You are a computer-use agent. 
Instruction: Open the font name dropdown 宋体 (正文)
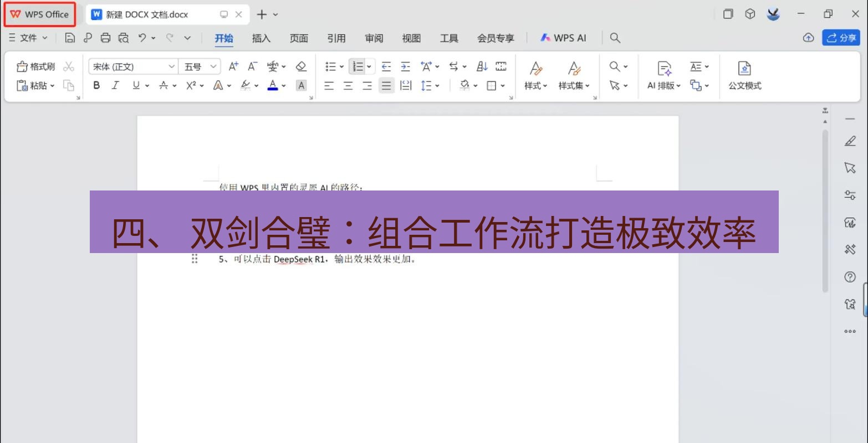point(171,66)
